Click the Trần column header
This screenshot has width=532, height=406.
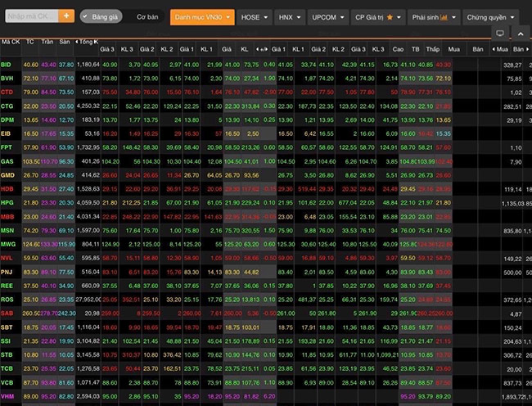pos(47,42)
